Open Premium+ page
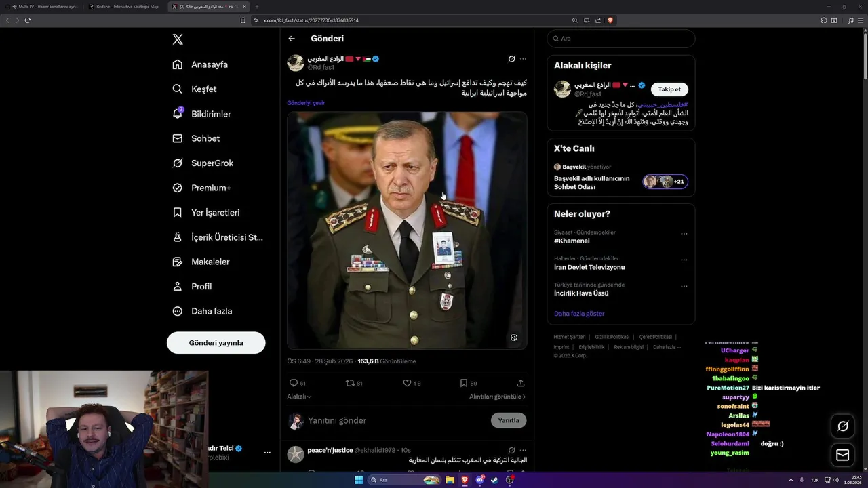Screen dimensions: 868x488 tap(201, 188)
